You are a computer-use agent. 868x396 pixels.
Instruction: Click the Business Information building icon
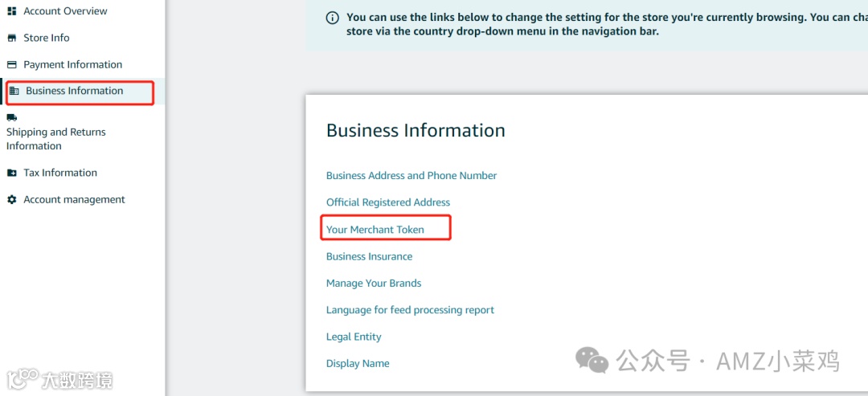[x=14, y=91]
